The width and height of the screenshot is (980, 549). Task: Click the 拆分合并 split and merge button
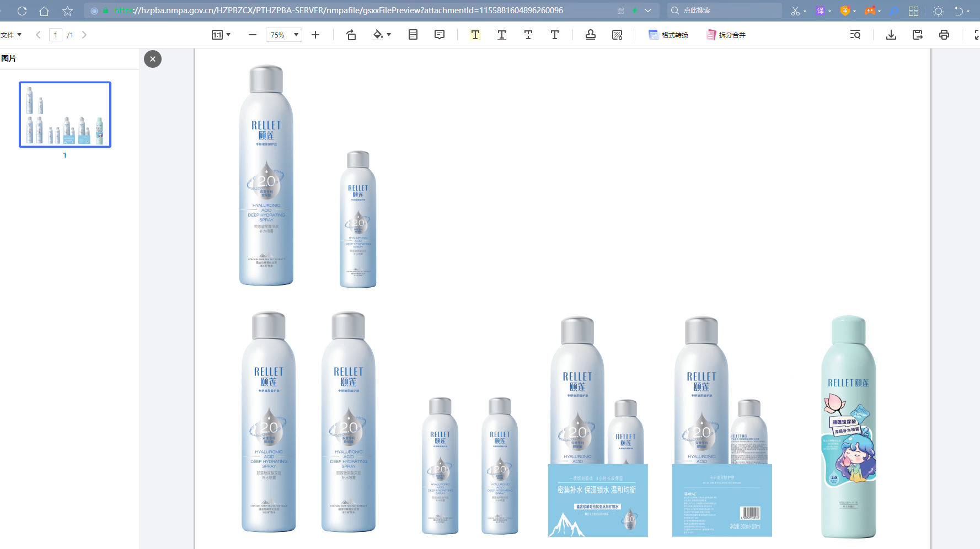pyautogui.click(x=726, y=35)
